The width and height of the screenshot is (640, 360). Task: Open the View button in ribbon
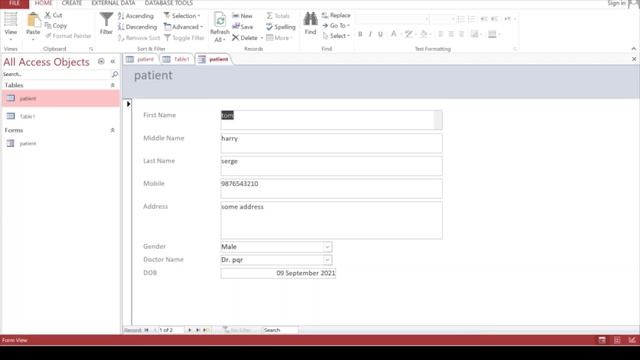(11, 24)
